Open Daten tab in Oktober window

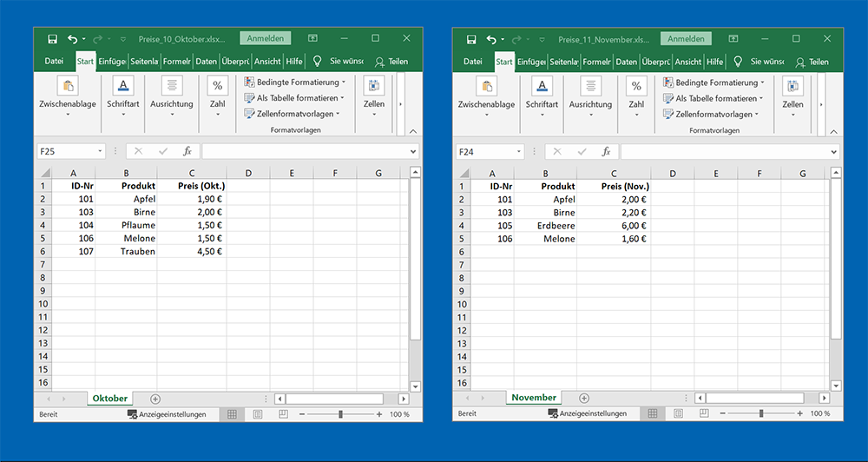coord(206,62)
